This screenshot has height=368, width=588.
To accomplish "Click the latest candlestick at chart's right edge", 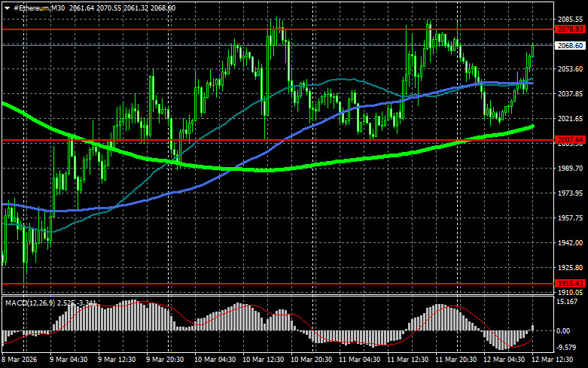I will click(532, 50).
